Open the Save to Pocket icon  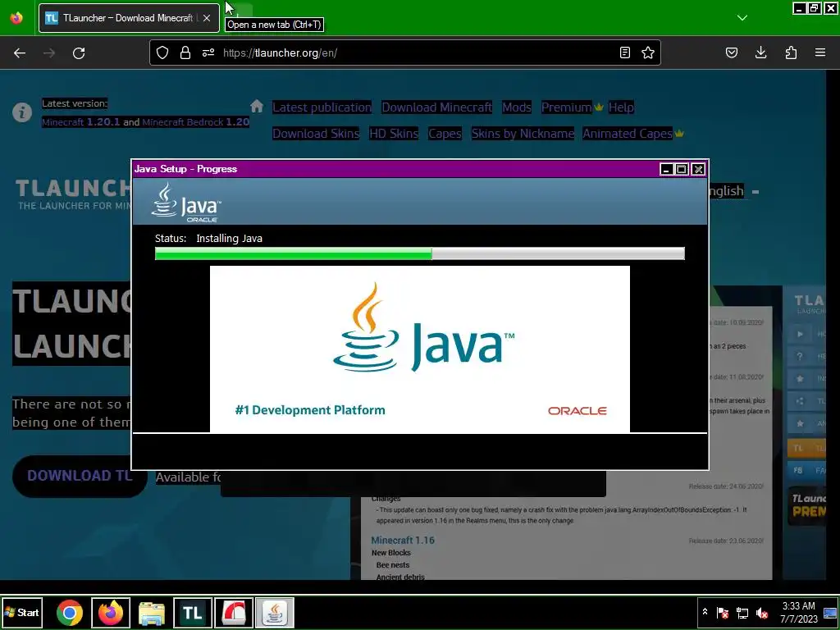[731, 52]
